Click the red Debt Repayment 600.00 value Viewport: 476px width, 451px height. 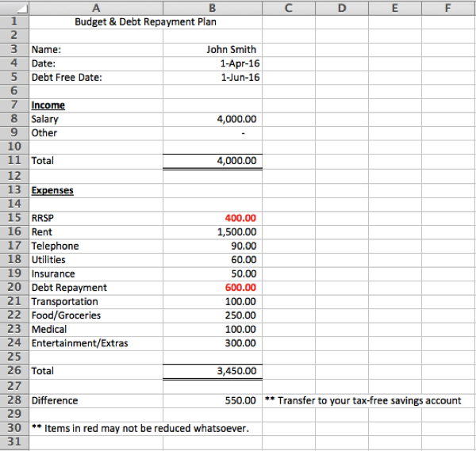[240, 288]
